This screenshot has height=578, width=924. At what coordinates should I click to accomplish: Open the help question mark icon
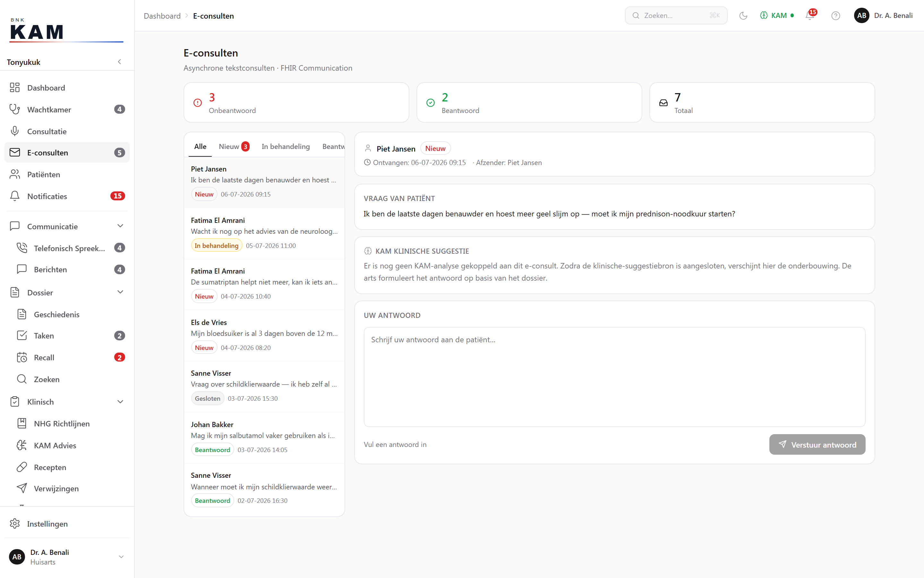[835, 16]
